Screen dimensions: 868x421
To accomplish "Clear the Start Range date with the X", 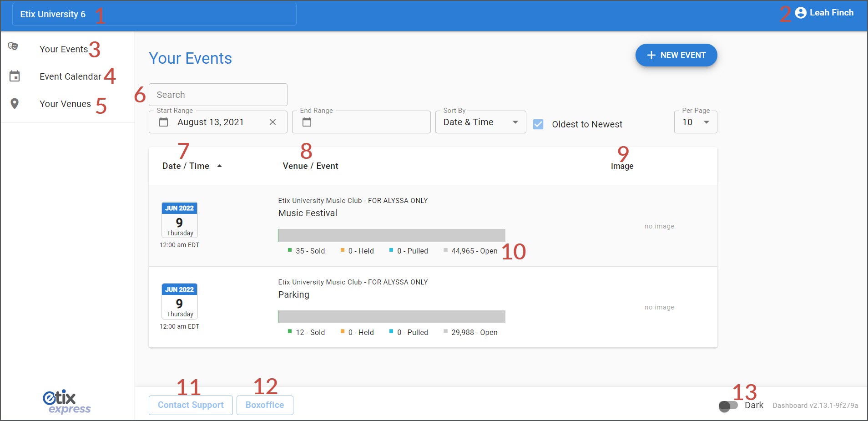I will pyautogui.click(x=273, y=122).
